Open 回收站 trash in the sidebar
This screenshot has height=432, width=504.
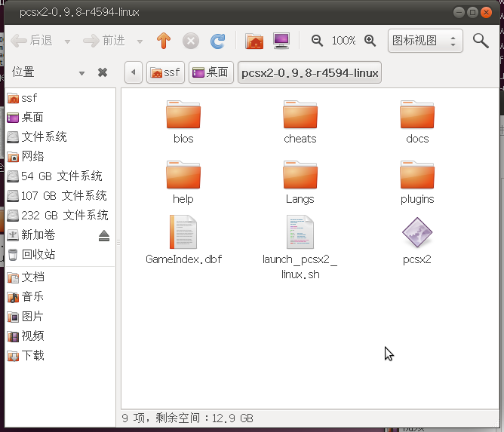pos(60,255)
